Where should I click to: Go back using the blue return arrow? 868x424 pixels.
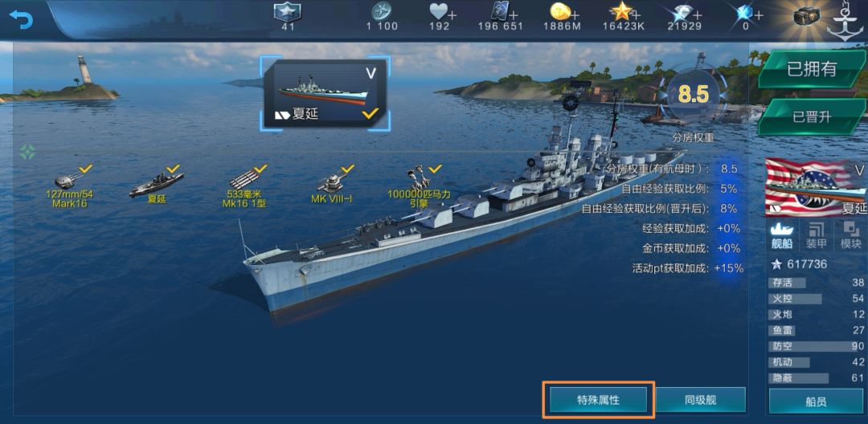click(x=21, y=19)
